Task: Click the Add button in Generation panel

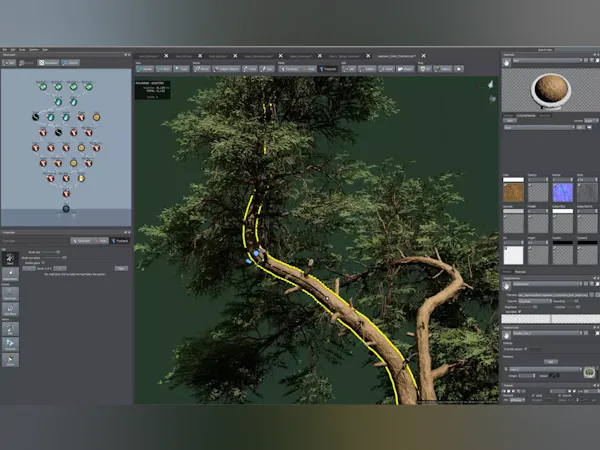Action: tap(9, 62)
